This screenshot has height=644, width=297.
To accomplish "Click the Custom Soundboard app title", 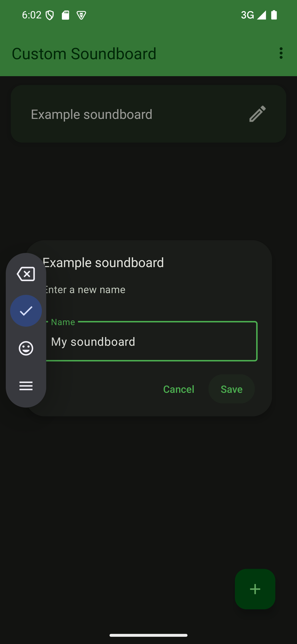I will click(84, 53).
